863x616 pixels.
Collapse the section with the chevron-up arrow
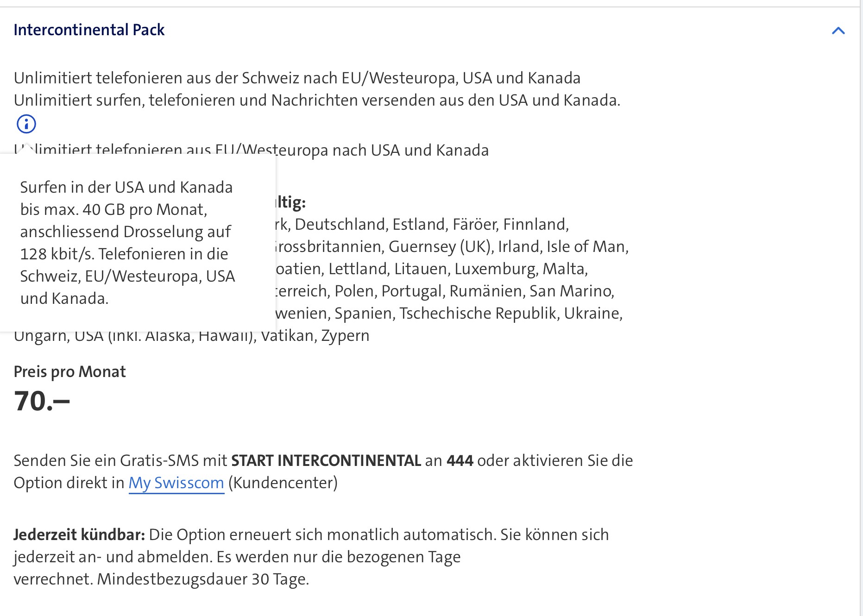point(838,31)
